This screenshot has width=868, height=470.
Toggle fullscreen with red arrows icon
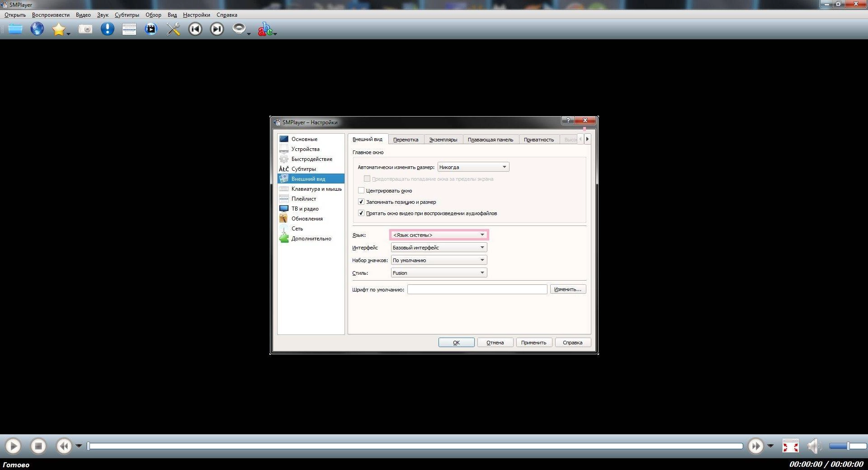791,446
